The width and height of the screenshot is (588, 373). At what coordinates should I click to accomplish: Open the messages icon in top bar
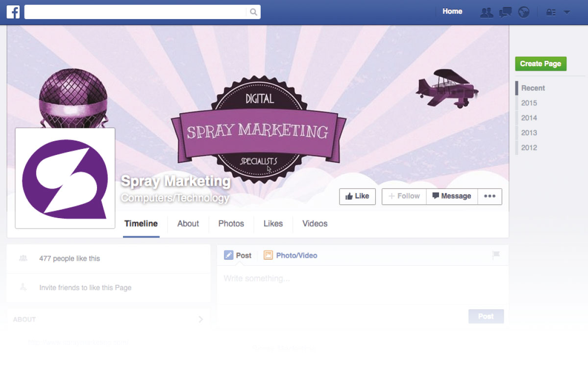coord(505,12)
